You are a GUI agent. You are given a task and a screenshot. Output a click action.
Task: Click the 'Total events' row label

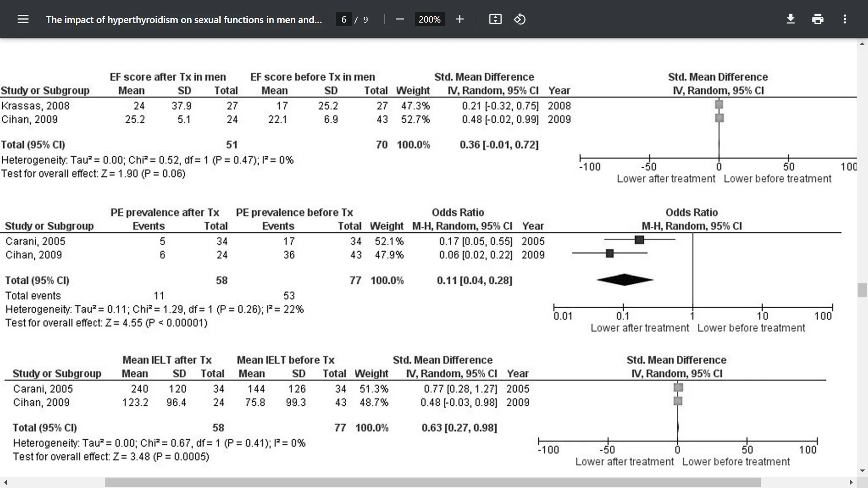[x=33, y=296]
